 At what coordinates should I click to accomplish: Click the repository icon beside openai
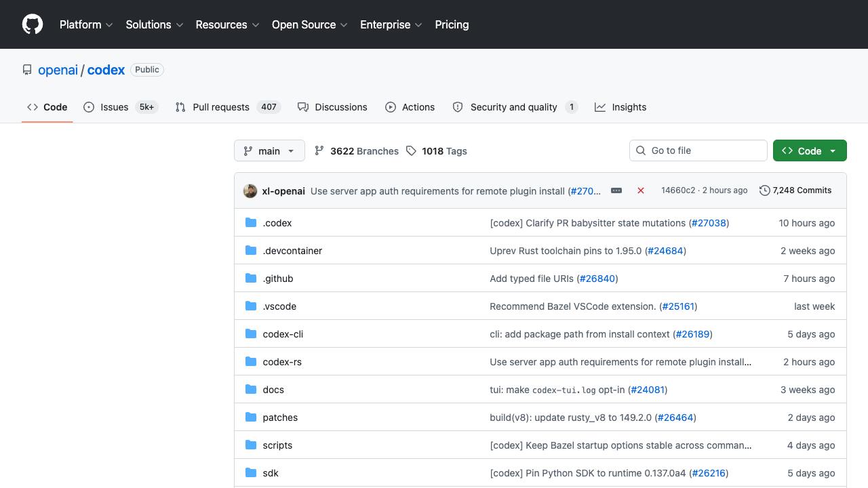pyautogui.click(x=27, y=70)
